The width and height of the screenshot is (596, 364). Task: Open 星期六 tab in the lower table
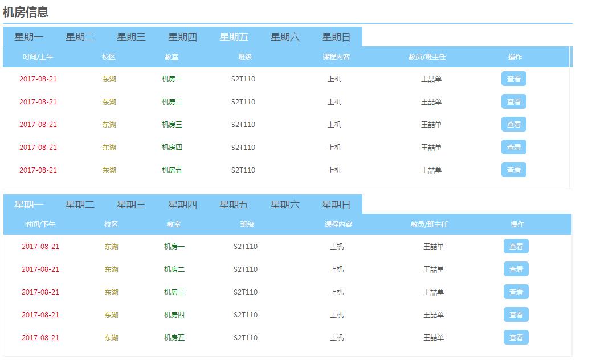pos(285,204)
